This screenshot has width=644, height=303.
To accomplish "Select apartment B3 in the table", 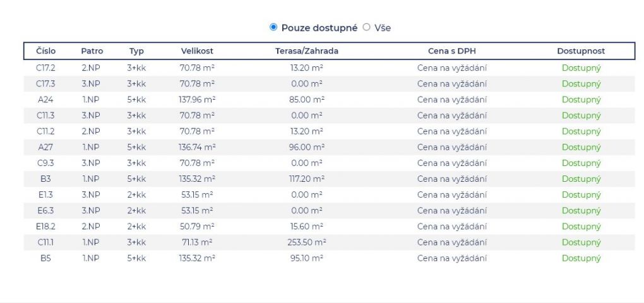I will [45, 179].
